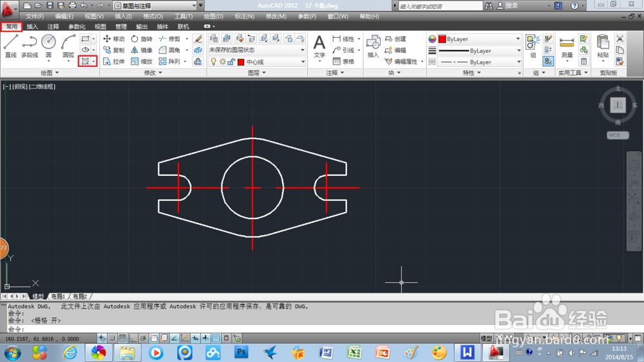This screenshot has height=362, width=644.
Task: Select the Text (文字) annotation tool
Action: tap(319, 46)
